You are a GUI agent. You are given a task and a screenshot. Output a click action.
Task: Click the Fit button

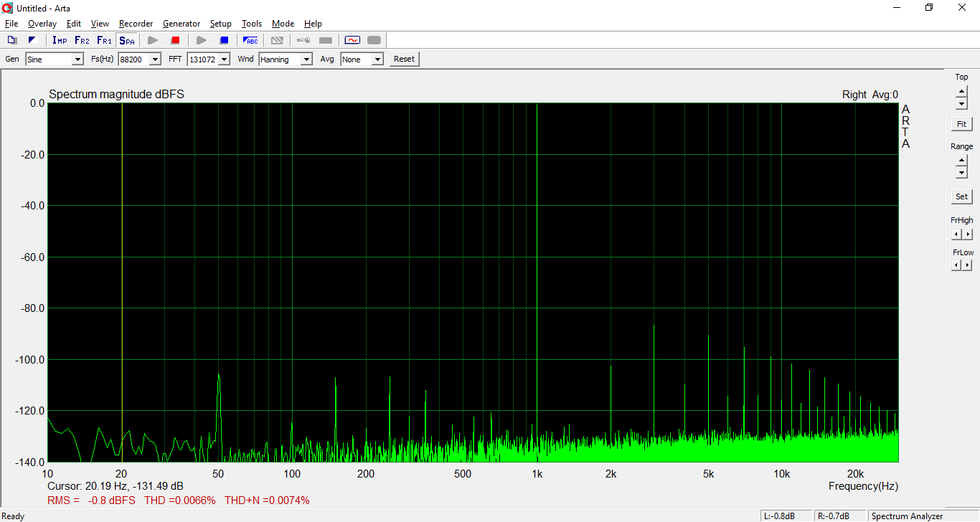pyautogui.click(x=961, y=124)
